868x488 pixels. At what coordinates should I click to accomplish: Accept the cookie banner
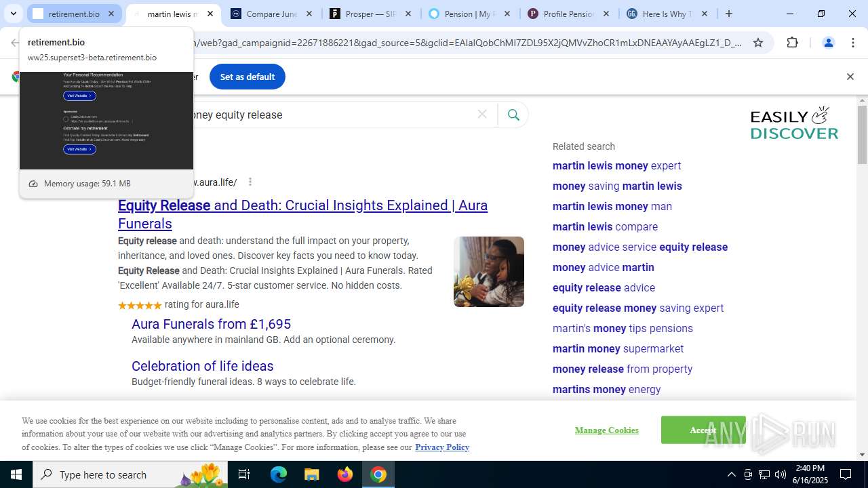[703, 430]
